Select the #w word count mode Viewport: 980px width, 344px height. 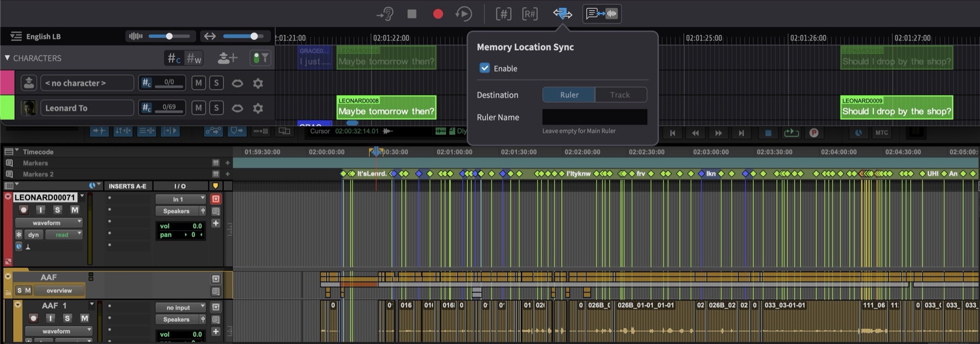pyautogui.click(x=194, y=58)
